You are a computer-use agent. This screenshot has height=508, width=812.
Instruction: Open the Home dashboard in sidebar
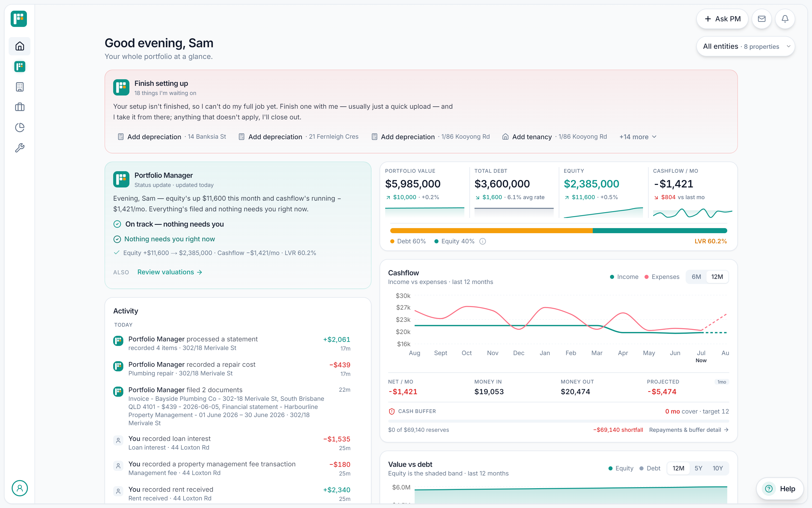20,46
